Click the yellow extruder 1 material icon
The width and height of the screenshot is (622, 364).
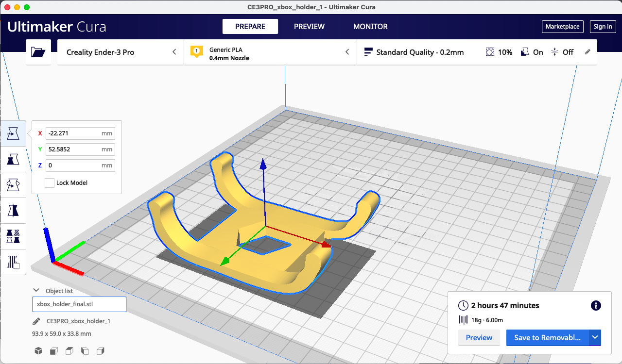coord(197,52)
